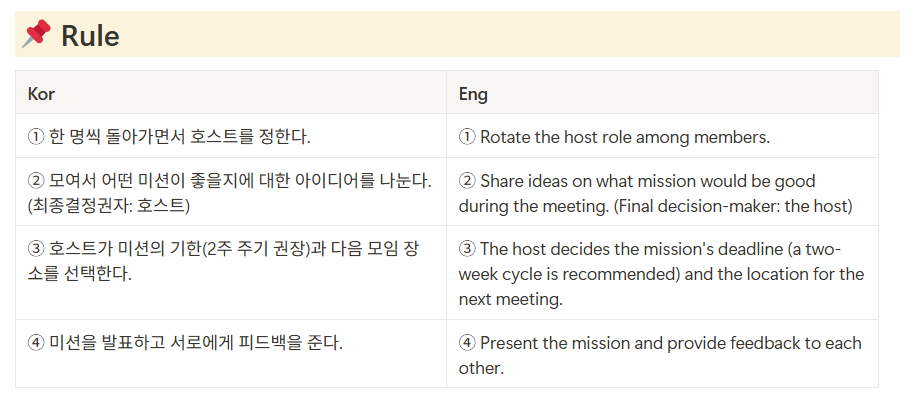Click the Eng column header

tap(473, 94)
